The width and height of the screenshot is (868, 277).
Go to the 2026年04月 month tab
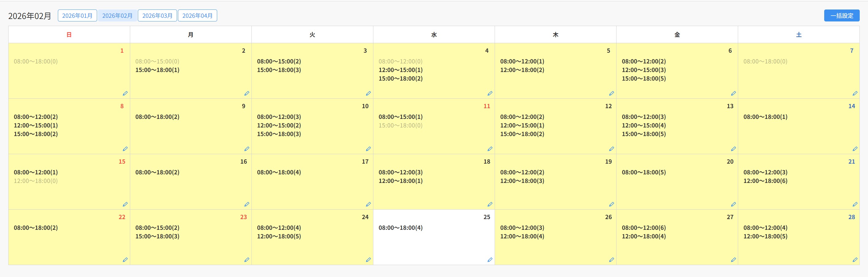click(x=198, y=16)
